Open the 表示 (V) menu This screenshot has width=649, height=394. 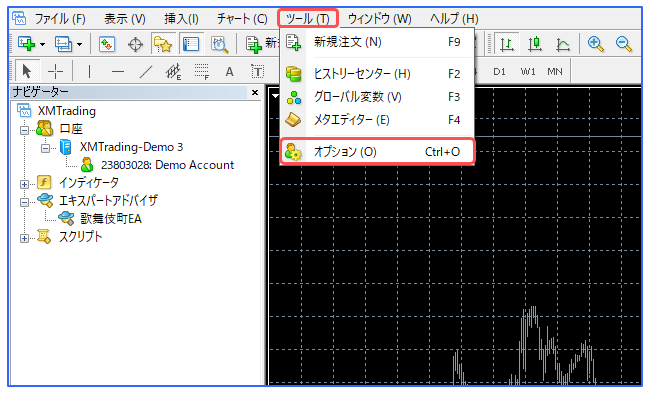[125, 19]
